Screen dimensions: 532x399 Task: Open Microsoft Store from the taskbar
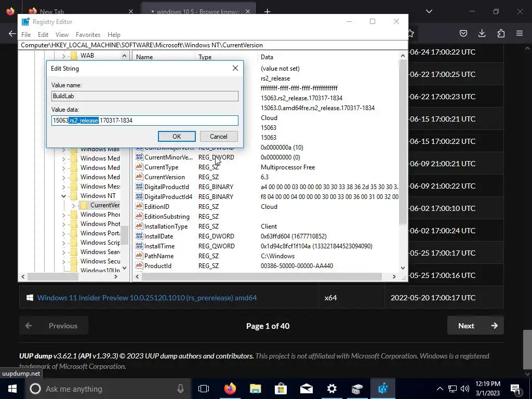281,389
